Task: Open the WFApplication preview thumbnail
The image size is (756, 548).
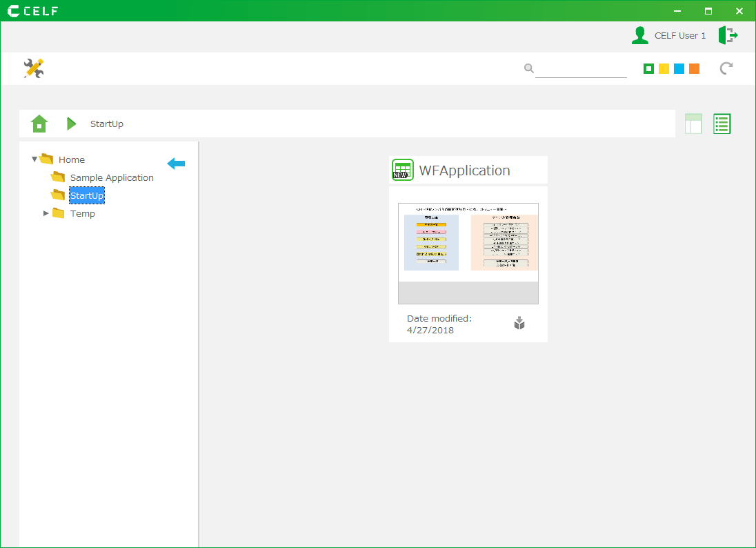Action: [x=468, y=253]
